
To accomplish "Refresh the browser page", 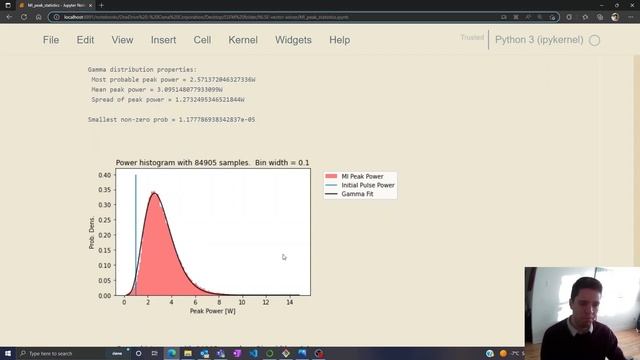I will 24,17.
